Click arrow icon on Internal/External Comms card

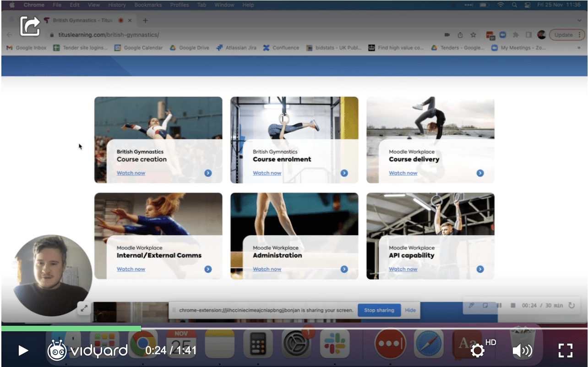208,269
